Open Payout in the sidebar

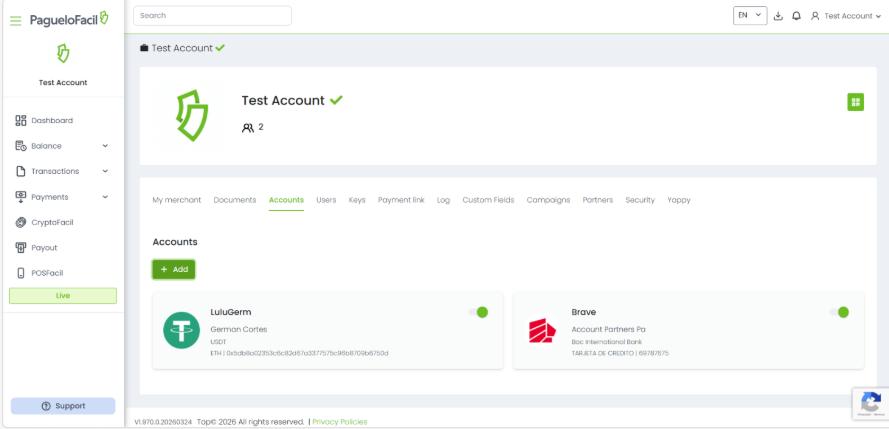pos(44,247)
